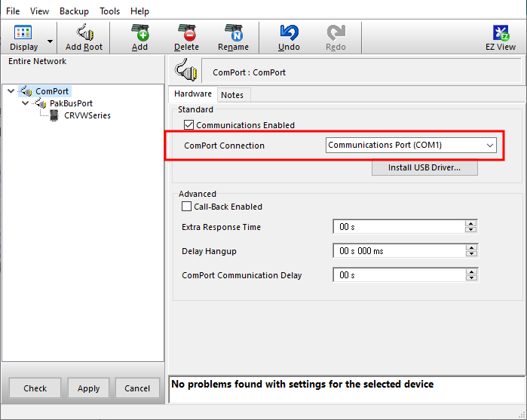The width and height of the screenshot is (527, 420).
Task: Collapse the PakBusPort tree node
Action: [x=25, y=103]
